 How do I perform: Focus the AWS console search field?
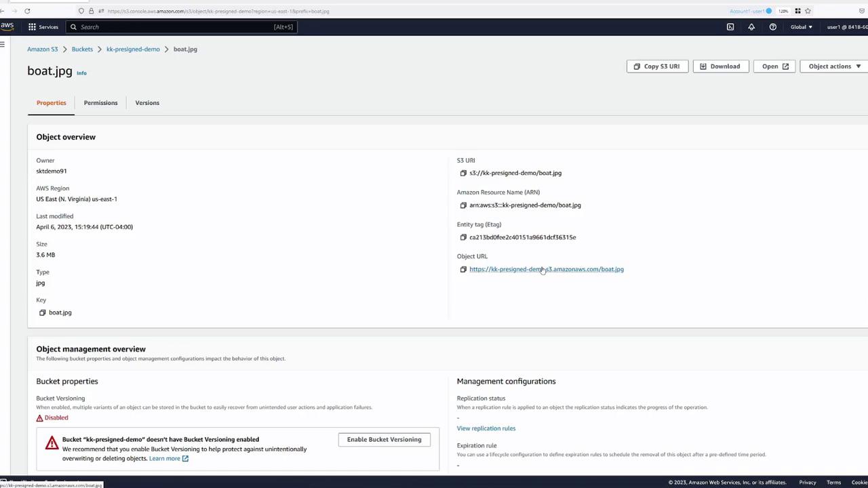182,27
